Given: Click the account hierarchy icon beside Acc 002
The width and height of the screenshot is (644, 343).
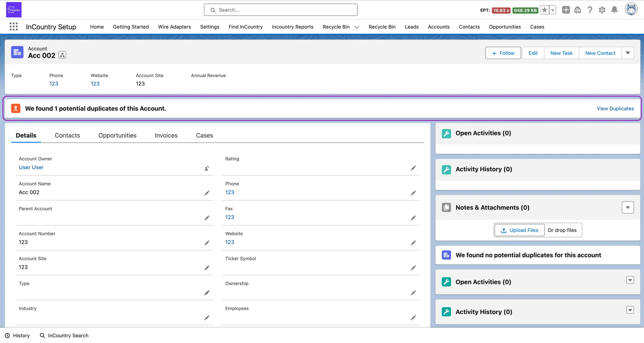Looking at the screenshot, I should coord(62,55).
